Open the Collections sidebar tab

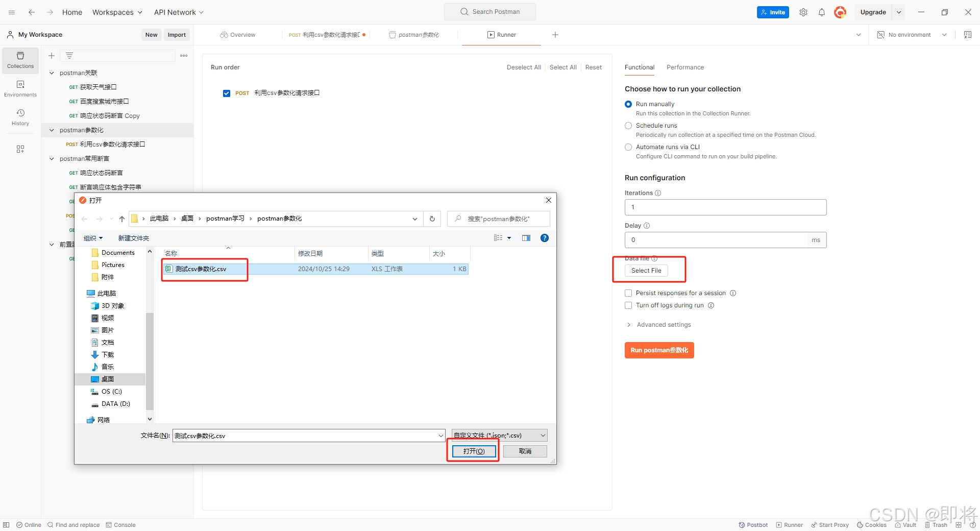(x=20, y=60)
